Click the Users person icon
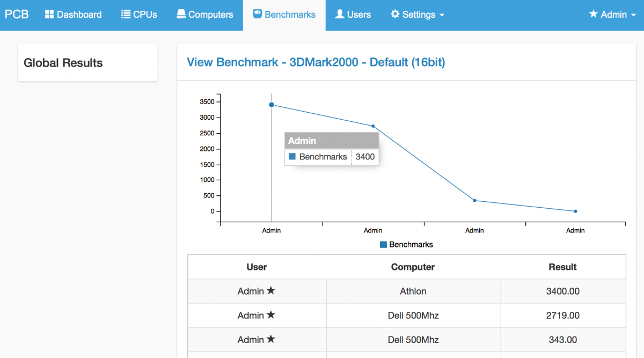The image size is (644, 358). click(340, 14)
